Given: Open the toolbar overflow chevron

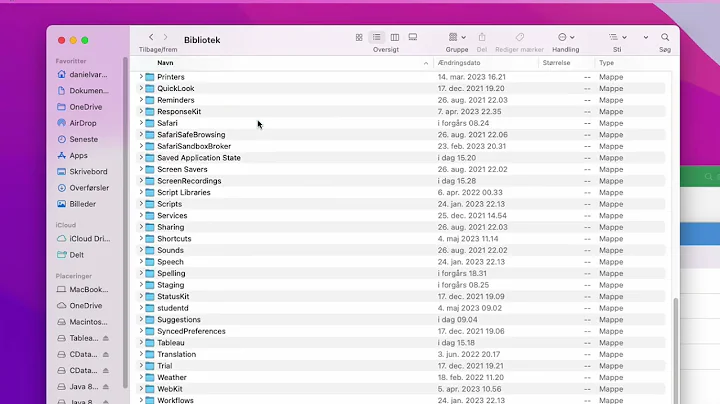Looking at the screenshot, I should [646, 37].
